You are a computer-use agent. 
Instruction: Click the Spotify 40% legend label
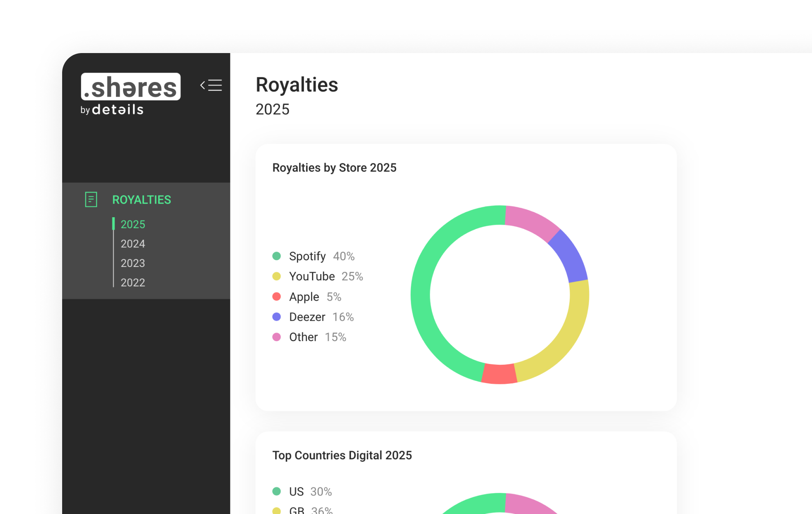tap(321, 256)
